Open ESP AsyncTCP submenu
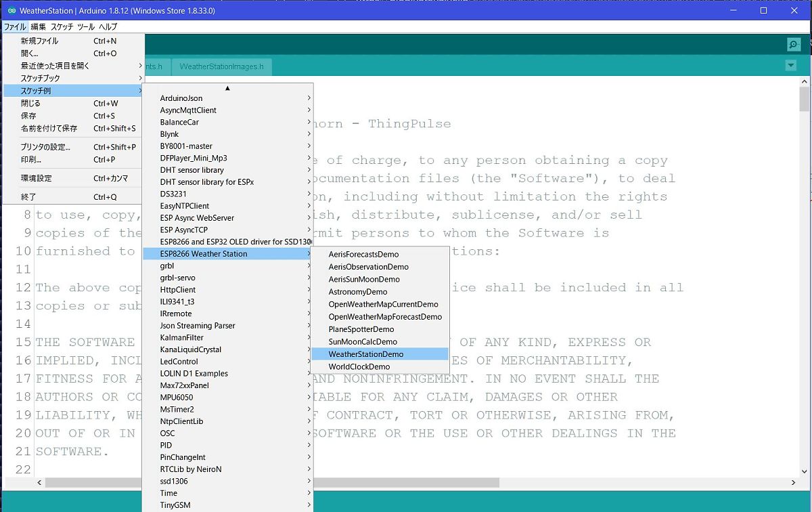The height and width of the screenshot is (512, 812). point(227,230)
